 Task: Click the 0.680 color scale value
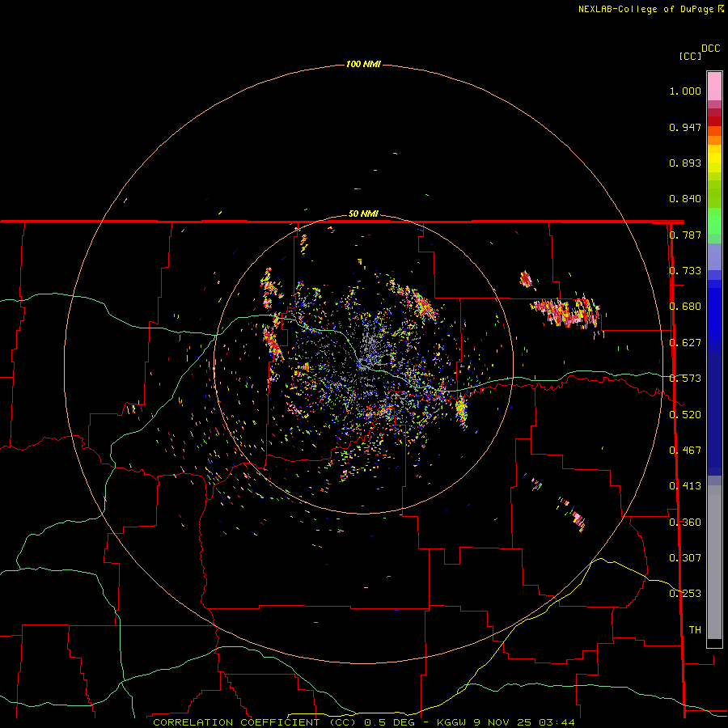(685, 307)
